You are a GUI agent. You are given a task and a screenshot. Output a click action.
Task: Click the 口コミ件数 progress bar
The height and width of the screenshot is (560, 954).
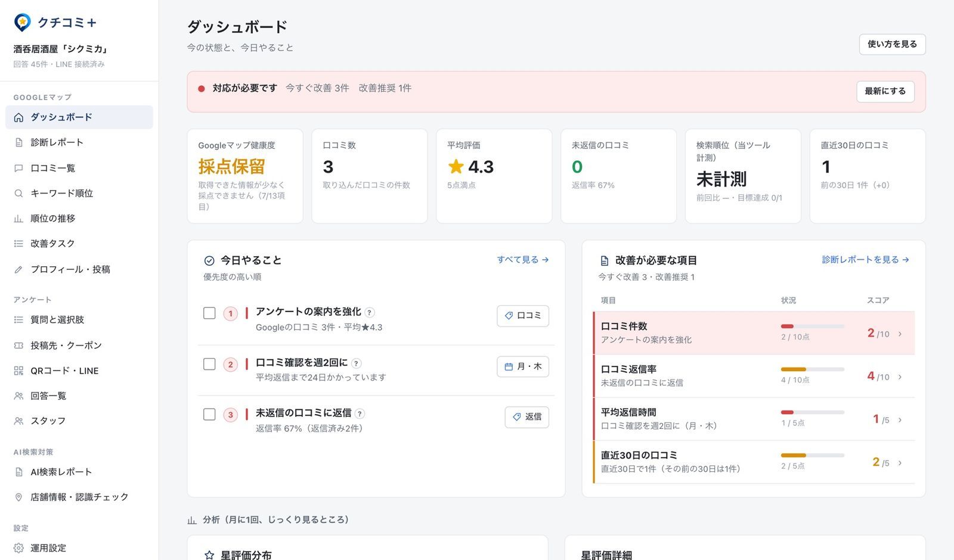[812, 326]
